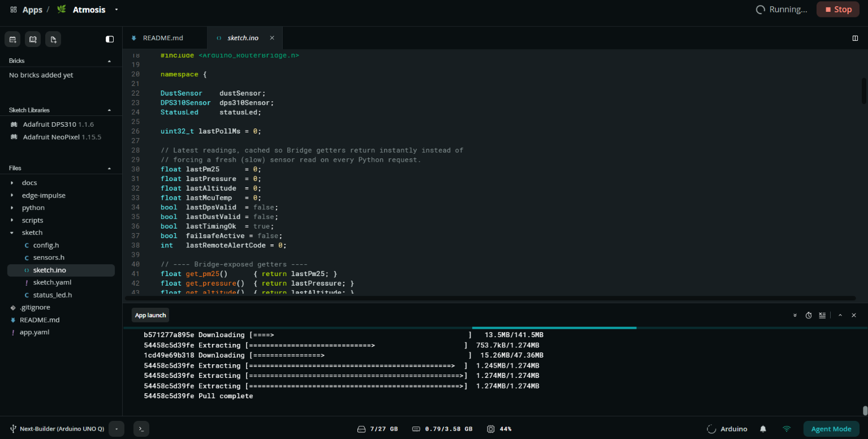Collapse the Bricks section
The image size is (868, 439).
pos(109,61)
